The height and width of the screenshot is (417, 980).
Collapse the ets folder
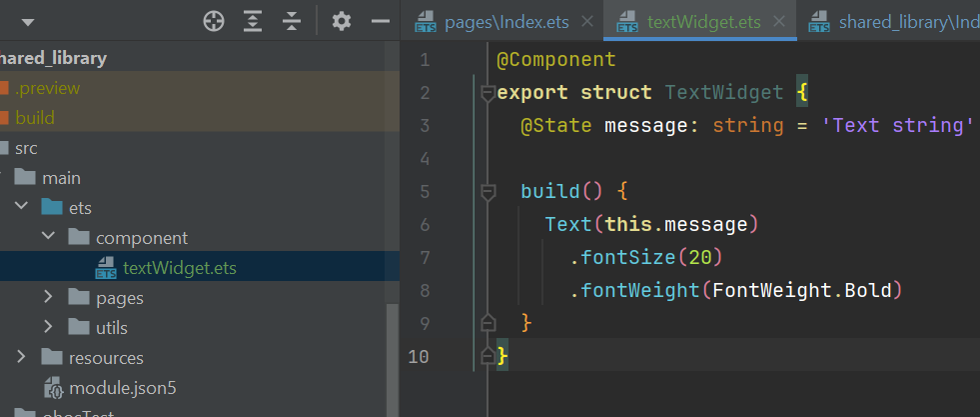click(x=22, y=208)
